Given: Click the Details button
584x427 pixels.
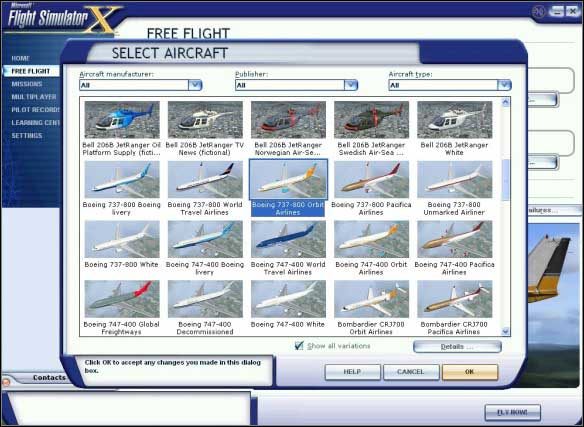Looking at the screenshot, I should 457,347.
